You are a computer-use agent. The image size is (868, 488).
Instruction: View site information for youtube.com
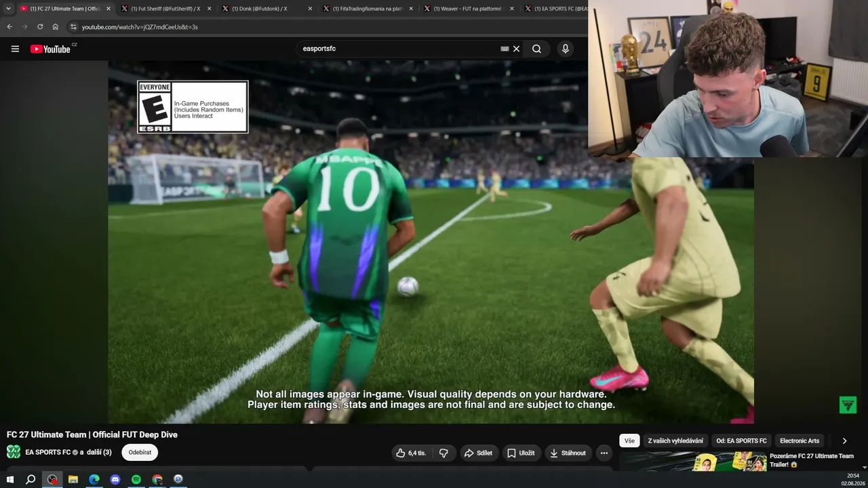click(74, 27)
